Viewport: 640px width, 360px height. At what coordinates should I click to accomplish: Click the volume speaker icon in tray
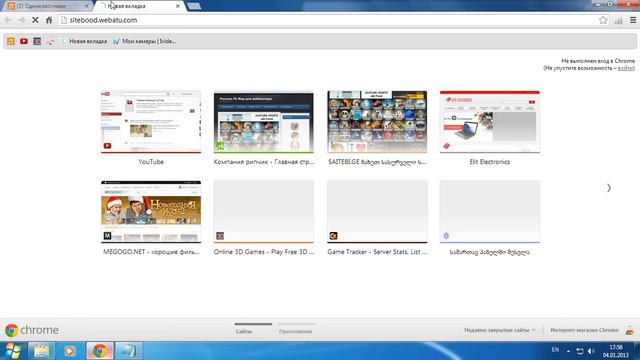point(591,351)
